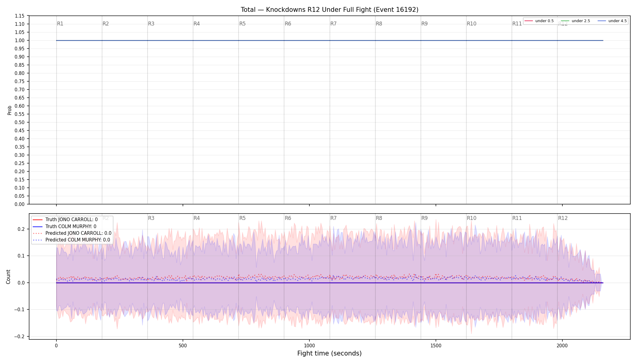
Task: Click 'Truth JONO CARROLL: 0' legend entry
Action: click(65, 220)
